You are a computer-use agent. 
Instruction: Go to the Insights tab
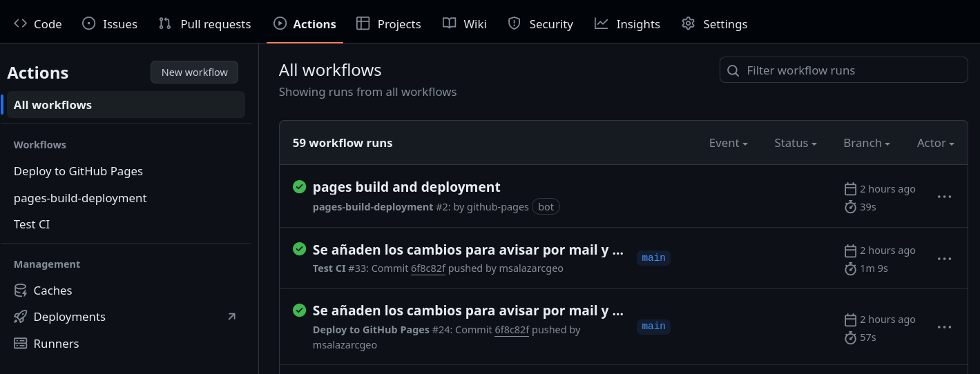[x=627, y=24]
